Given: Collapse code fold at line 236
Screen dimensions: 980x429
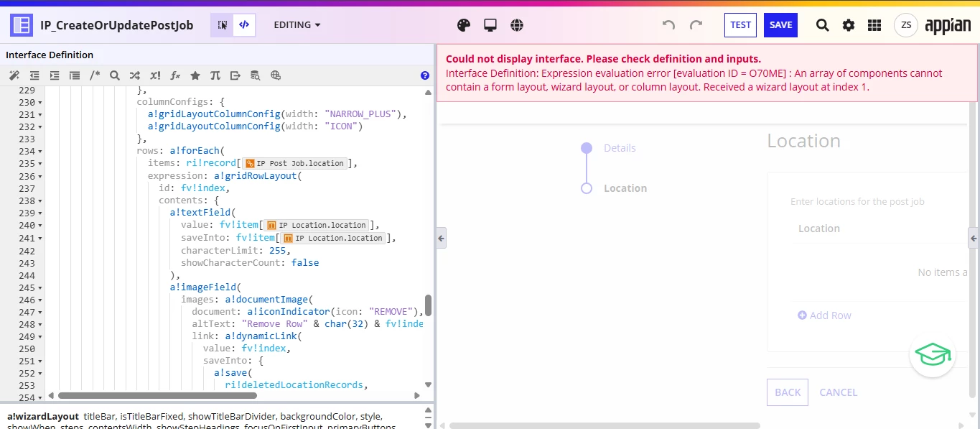Looking at the screenshot, I should click(39, 177).
